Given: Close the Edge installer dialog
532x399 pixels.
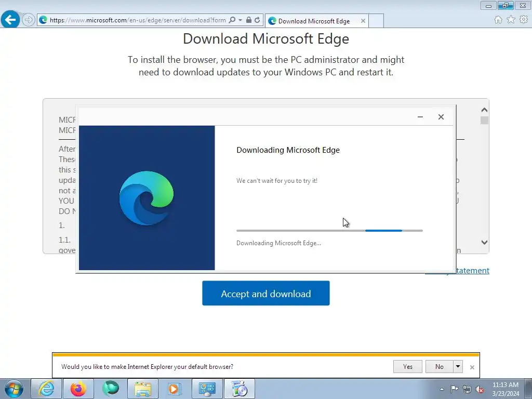Looking at the screenshot, I should [x=441, y=117].
